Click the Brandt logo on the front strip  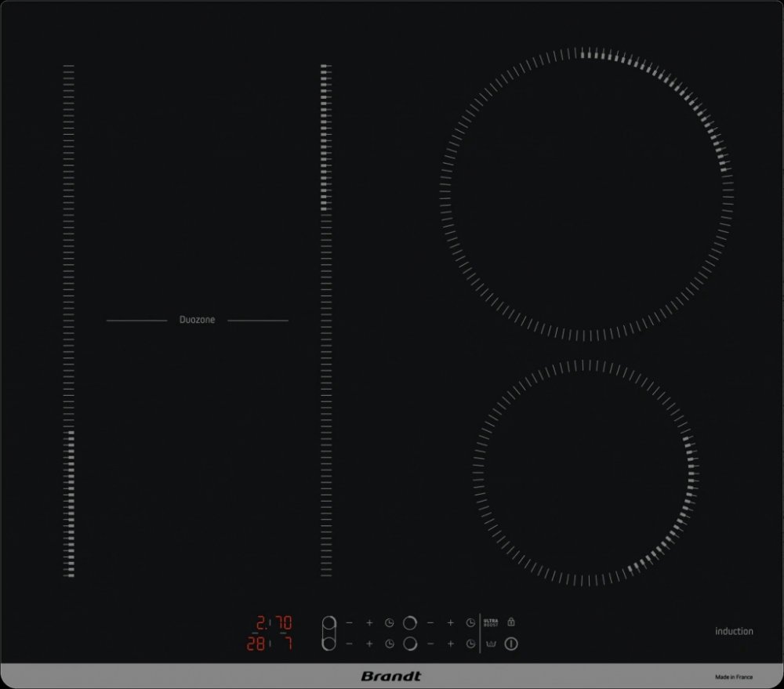coord(391,676)
